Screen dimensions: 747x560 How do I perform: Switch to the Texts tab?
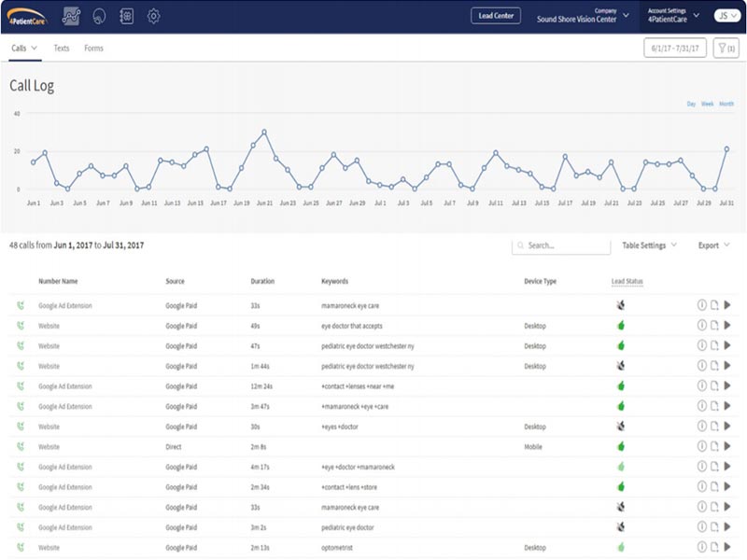tap(62, 49)
